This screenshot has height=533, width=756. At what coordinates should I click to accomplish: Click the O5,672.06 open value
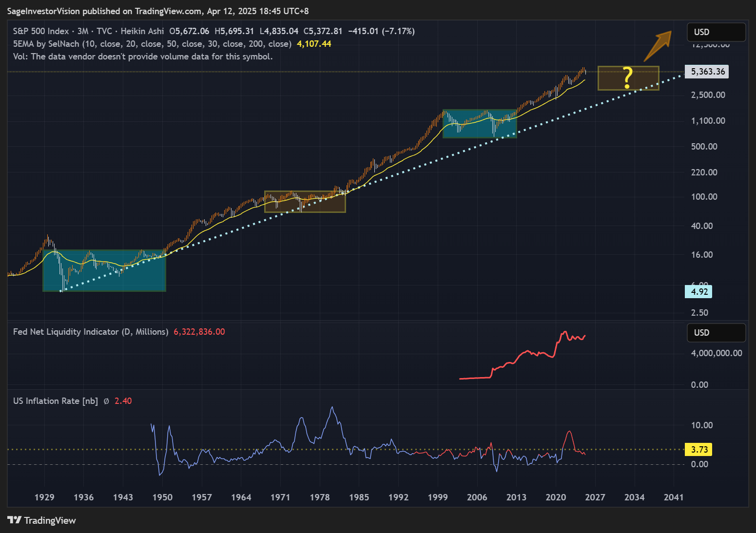point(189,31)
